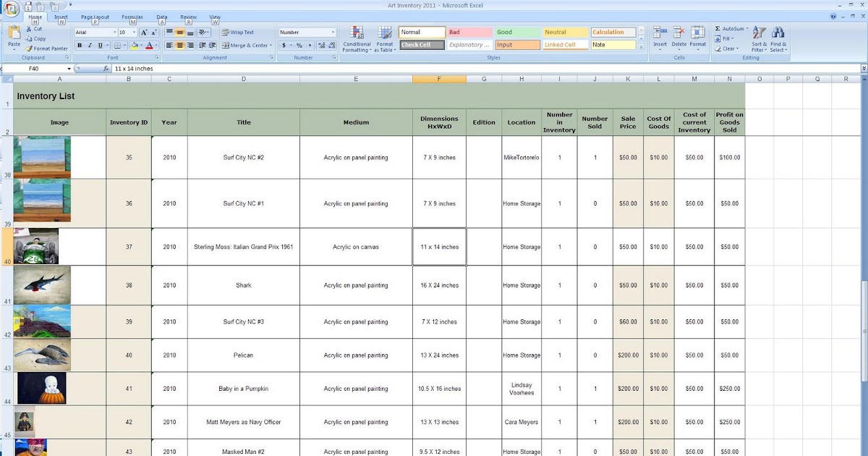Open Conditional Formatting options
Screen dimensions: 868x456
tap(357, 40)
